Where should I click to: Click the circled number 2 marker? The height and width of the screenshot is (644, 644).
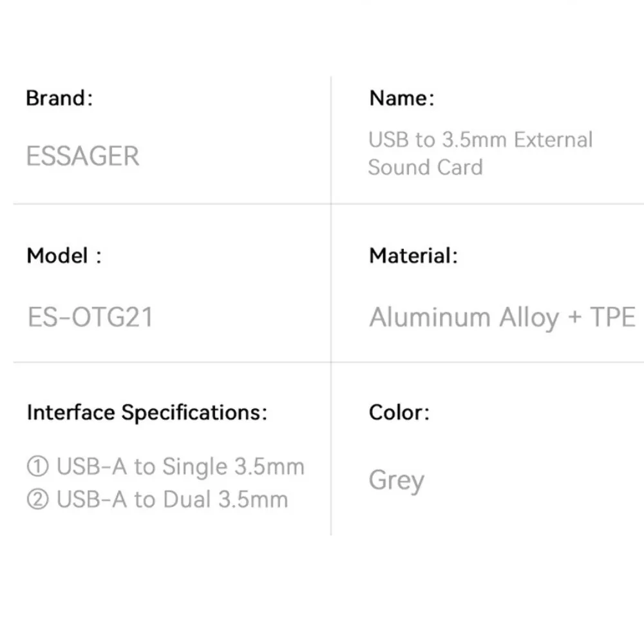pos(38,500)
